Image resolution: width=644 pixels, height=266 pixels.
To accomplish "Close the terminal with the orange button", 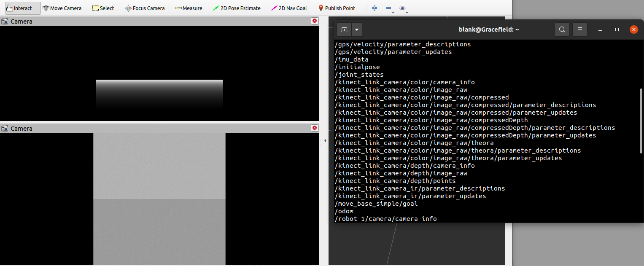I will pos(633,30).
